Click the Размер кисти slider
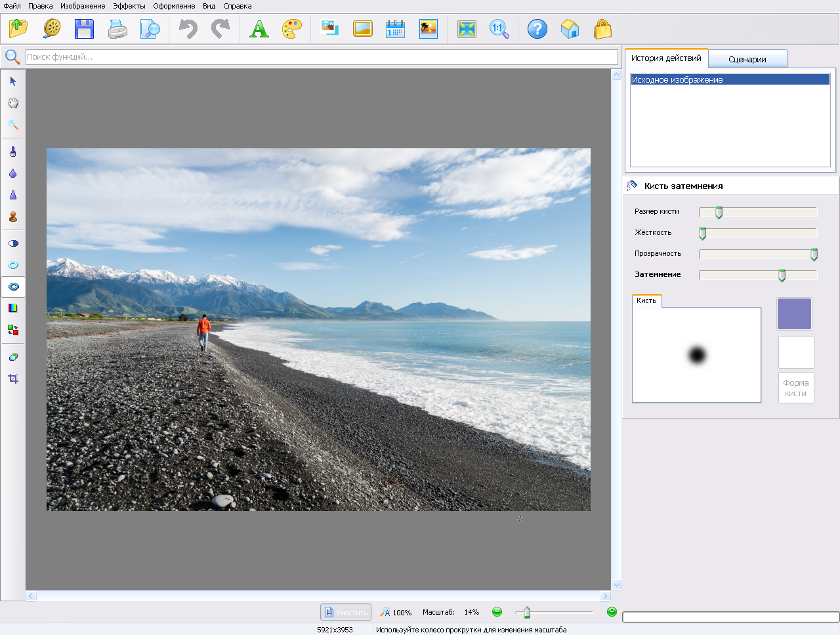The image size is (840, 635). click(758, 212)
